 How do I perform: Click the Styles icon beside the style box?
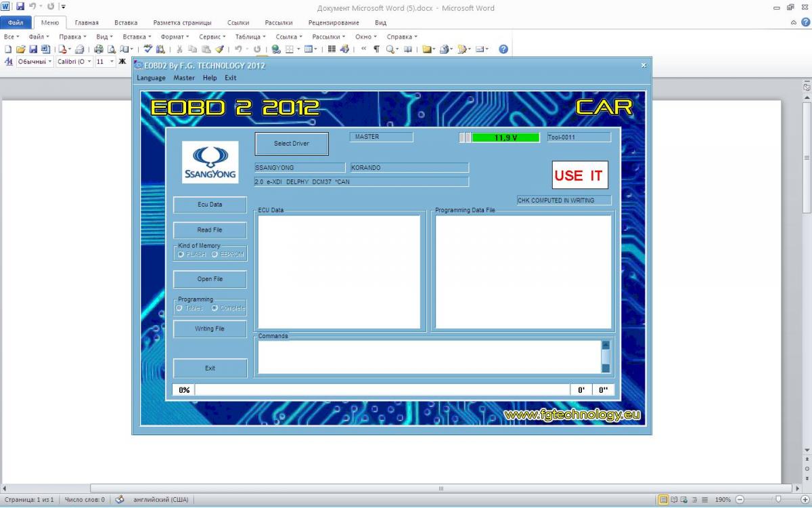tap(9, 62)
